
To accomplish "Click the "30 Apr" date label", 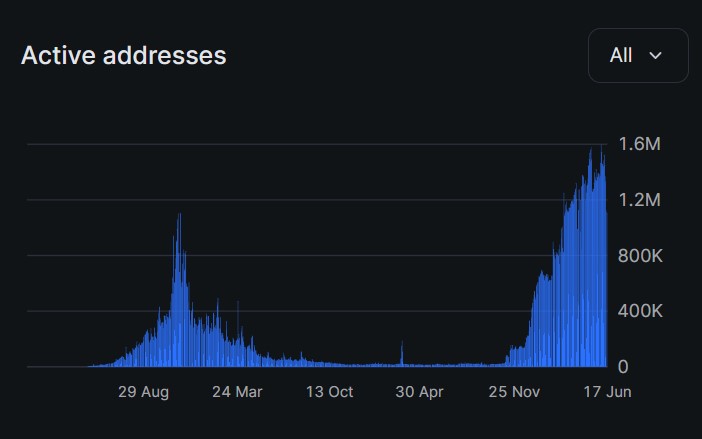I will pos(421,392).
